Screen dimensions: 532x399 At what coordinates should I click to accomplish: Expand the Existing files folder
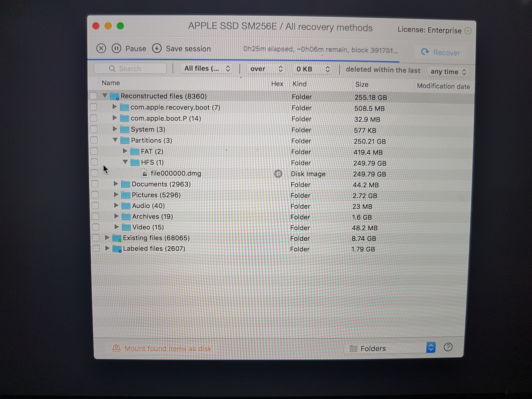click(107, 238)
